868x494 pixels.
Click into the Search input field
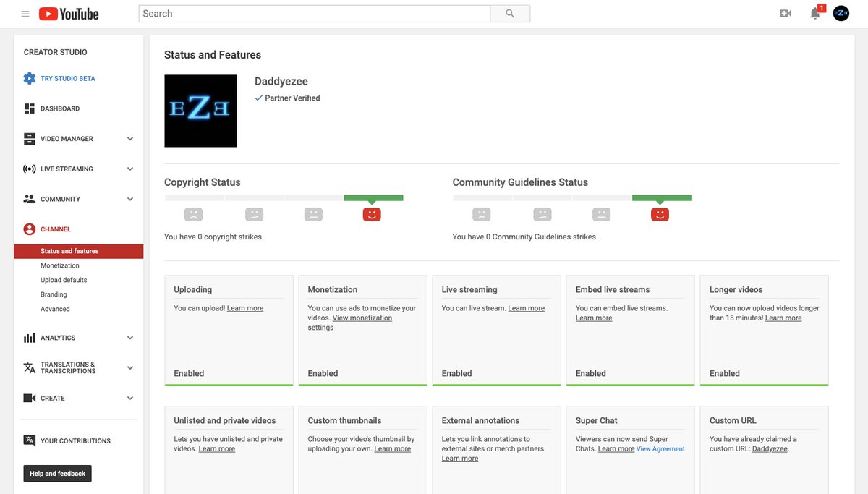click(x=315, y=14)
